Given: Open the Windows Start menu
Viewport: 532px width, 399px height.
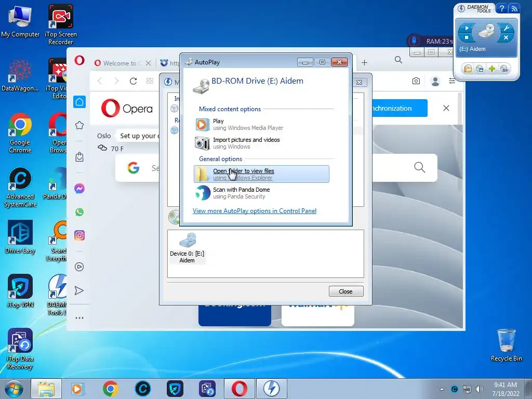Looking at the screenshot, I should [x=14, y=389].
